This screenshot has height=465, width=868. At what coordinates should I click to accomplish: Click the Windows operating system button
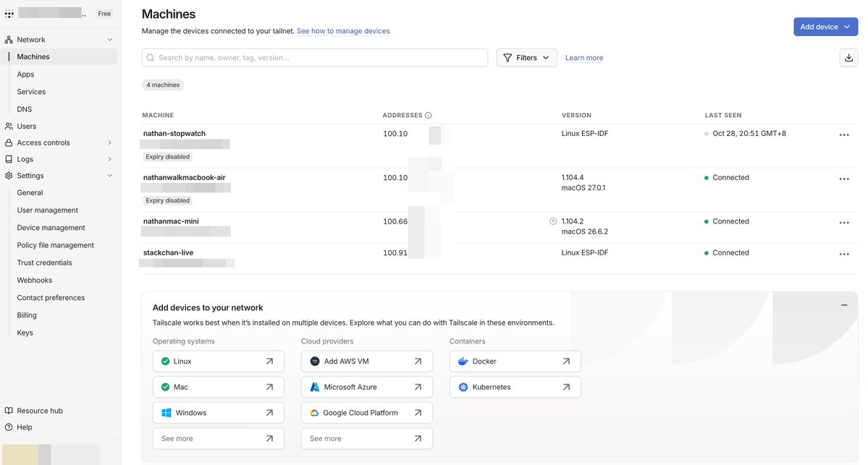point(218,413)
